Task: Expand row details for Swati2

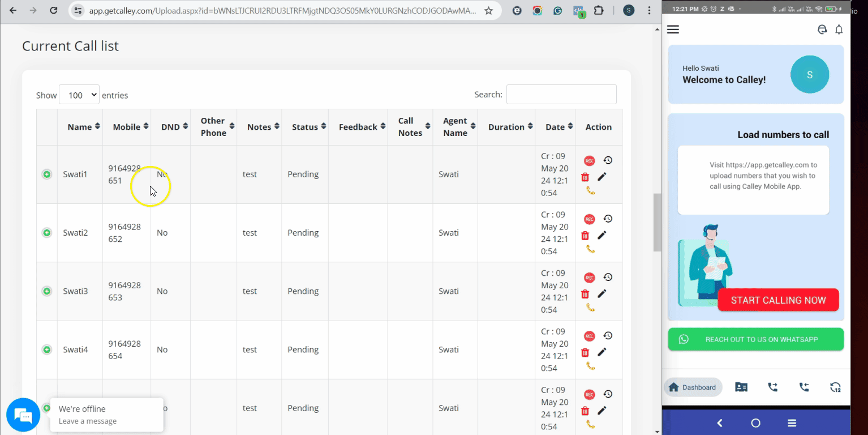Action: click(47, 233)
